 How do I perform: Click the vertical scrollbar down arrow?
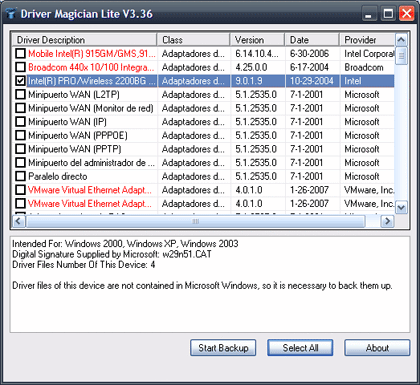tap(401, 207)
